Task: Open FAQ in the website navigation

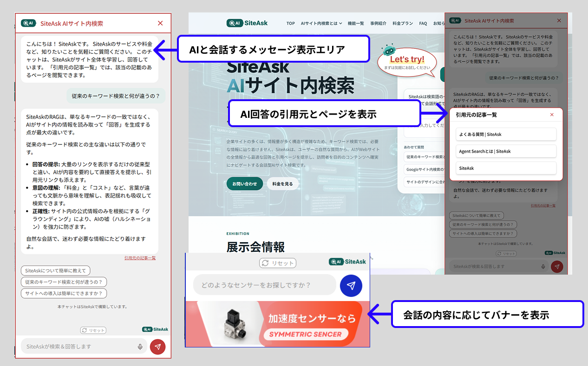Action: [x=423, y=23]
